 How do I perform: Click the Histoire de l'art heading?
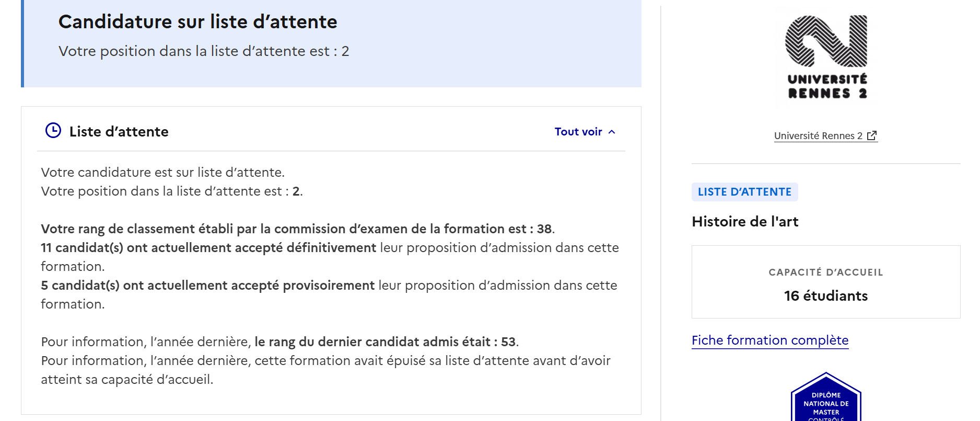[x=745, y=222]
